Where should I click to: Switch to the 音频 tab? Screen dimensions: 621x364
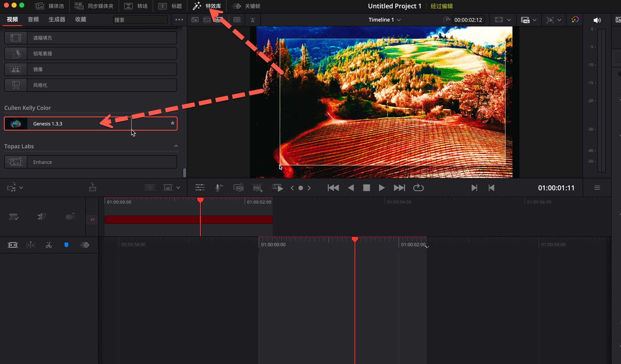[33, 19]
